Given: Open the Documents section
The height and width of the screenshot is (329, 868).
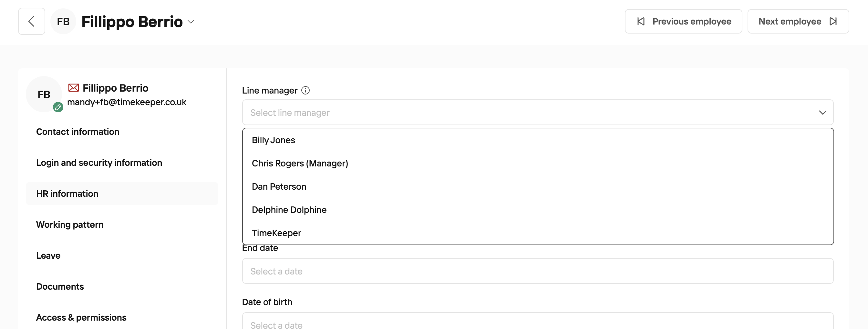Looking at the screenshot, I should [122, 286].
